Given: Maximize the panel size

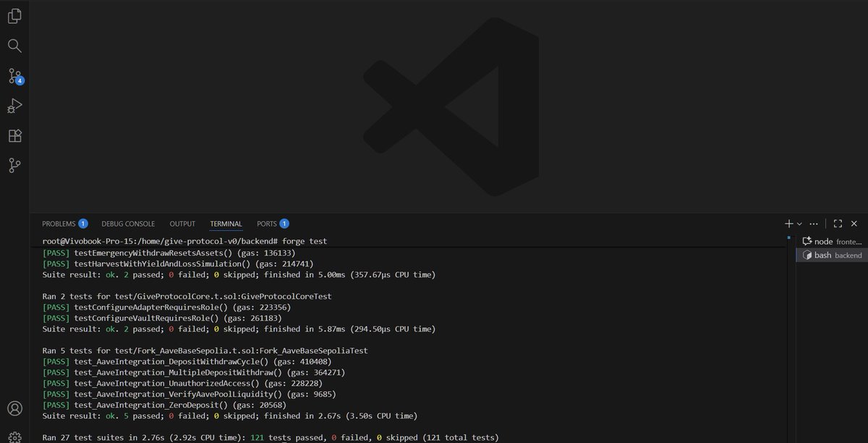Looking at the screenshot, I should click(838, 224).
